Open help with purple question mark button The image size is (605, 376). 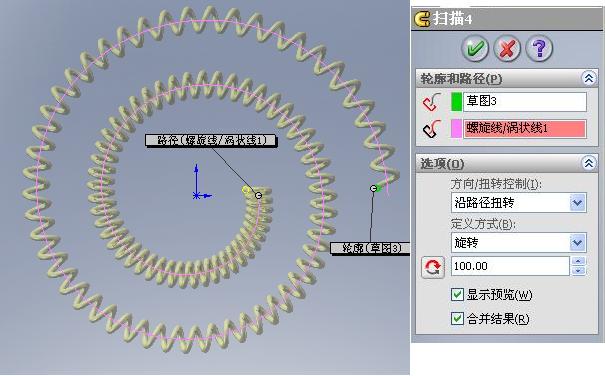point(539,49)
